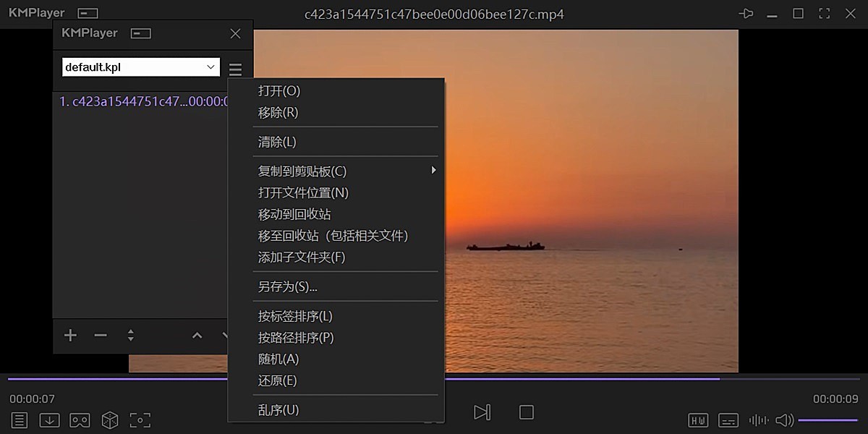Image resolution: width=868 pixels, height=434 pixels.
Task: Toggle the pin-on-top icon in titlebar
Action: pos(746,13)
